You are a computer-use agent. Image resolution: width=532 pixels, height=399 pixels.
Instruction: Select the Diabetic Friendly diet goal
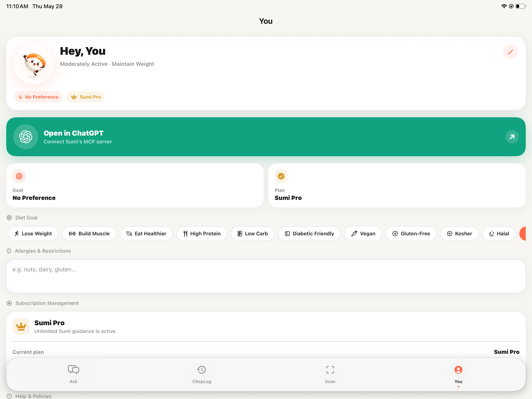pyautogui.click(x=309, y=233)
